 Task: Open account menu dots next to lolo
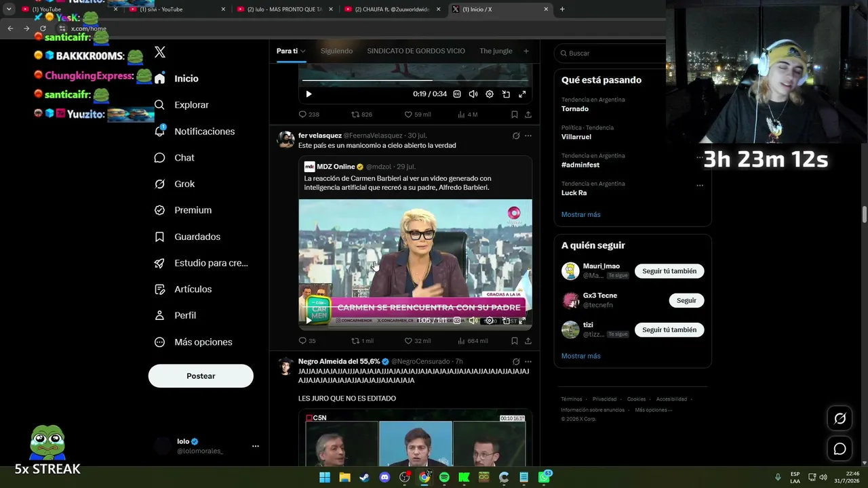(256, 446)
